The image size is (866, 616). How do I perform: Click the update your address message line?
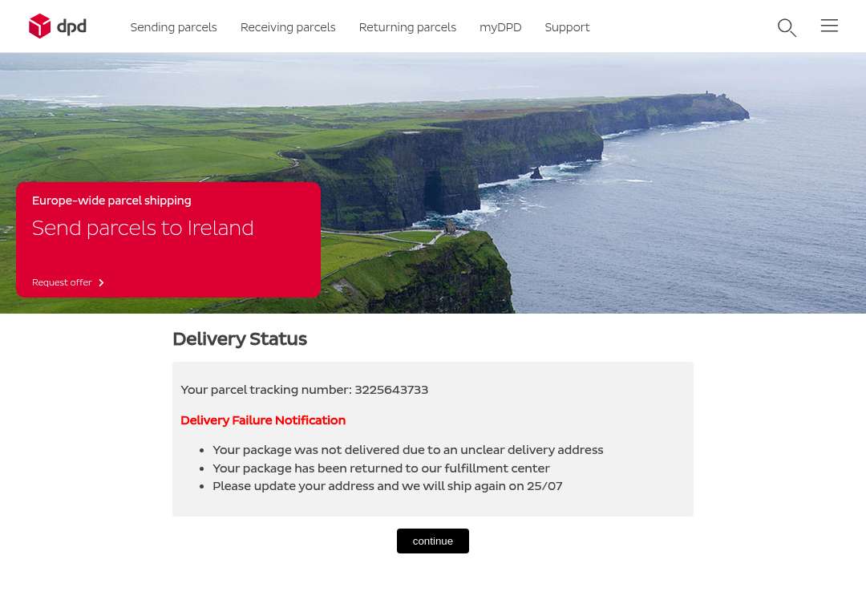point(387,486)
